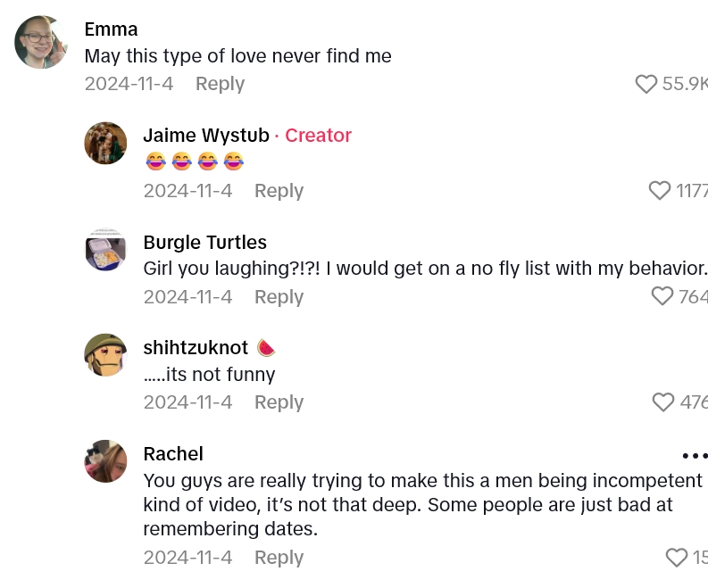The image size is (708, 588).
Task: Reply to Rachel's comment
Action: (279, 558)
